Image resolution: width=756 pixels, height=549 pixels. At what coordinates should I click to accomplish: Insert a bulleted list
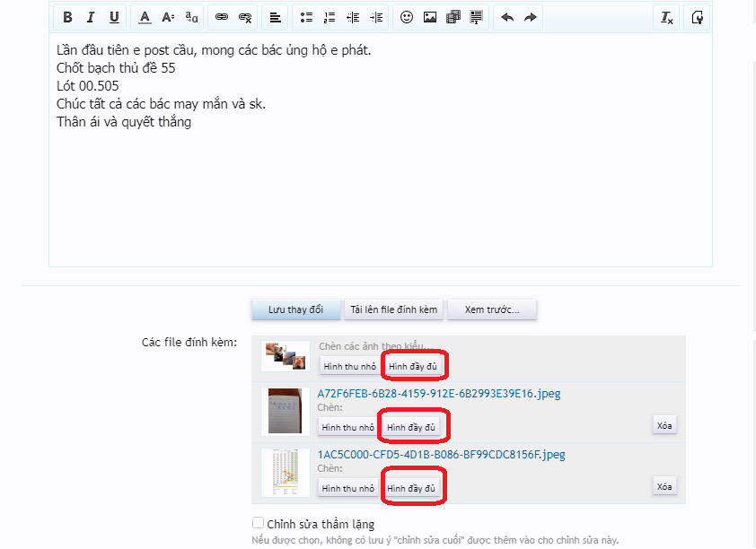[306, 18]
